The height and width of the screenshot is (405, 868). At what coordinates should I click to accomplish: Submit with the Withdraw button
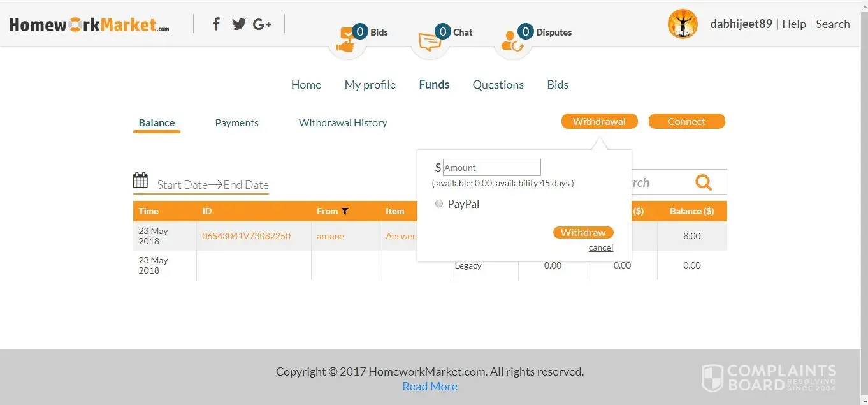(583, 232)
